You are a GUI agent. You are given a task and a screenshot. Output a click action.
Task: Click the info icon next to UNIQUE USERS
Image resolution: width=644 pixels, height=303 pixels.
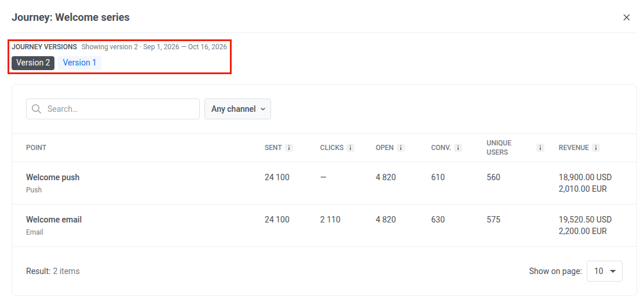540,148
